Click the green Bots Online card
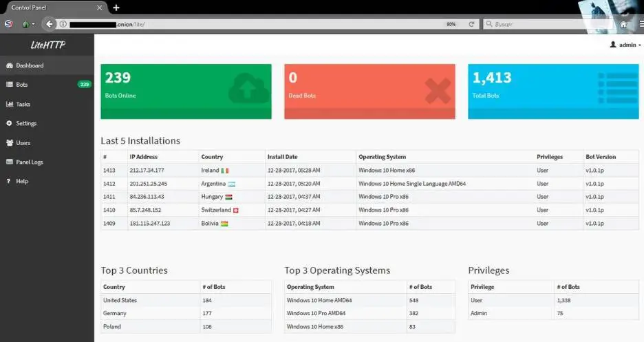 click(186, 92)
